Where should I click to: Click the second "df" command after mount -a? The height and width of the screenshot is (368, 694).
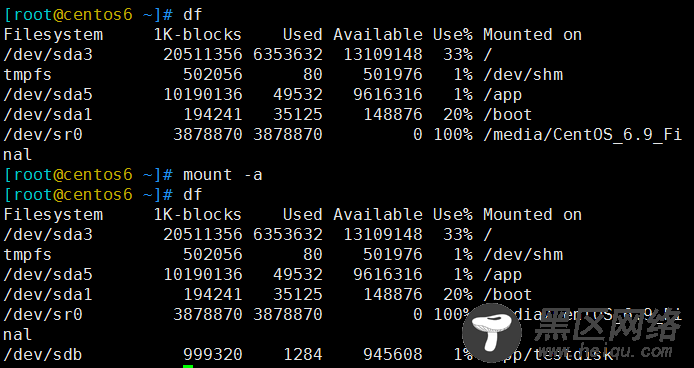coord(193,194)
